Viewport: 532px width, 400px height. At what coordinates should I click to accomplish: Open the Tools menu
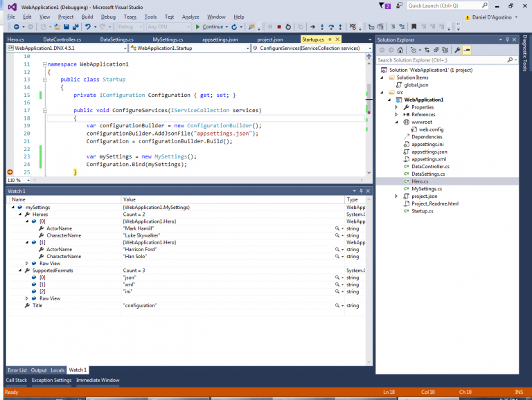coord(150,17)
